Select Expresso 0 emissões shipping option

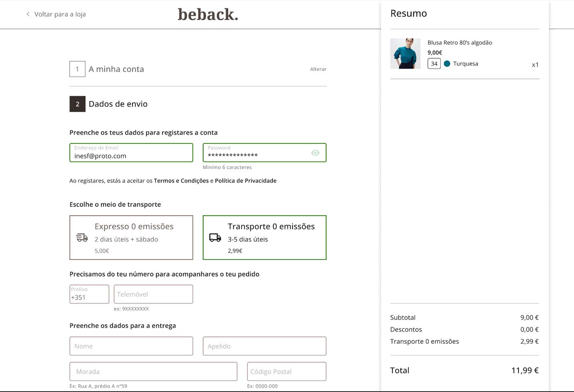(131, 237)
